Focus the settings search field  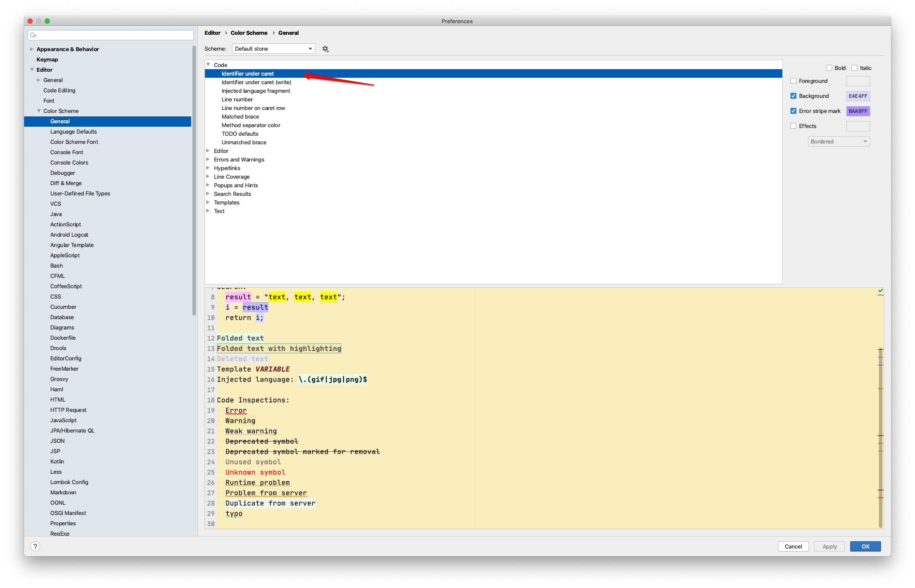(x=110, y=35)
